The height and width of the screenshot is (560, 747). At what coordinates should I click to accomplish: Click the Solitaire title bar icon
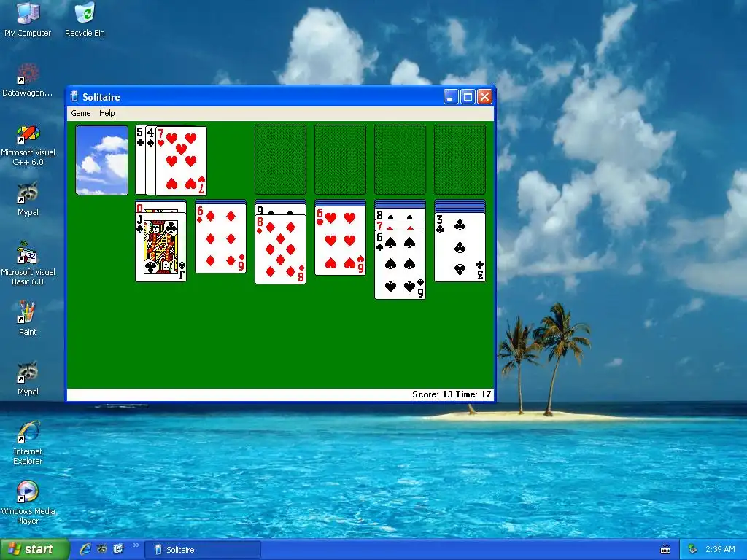74,97
